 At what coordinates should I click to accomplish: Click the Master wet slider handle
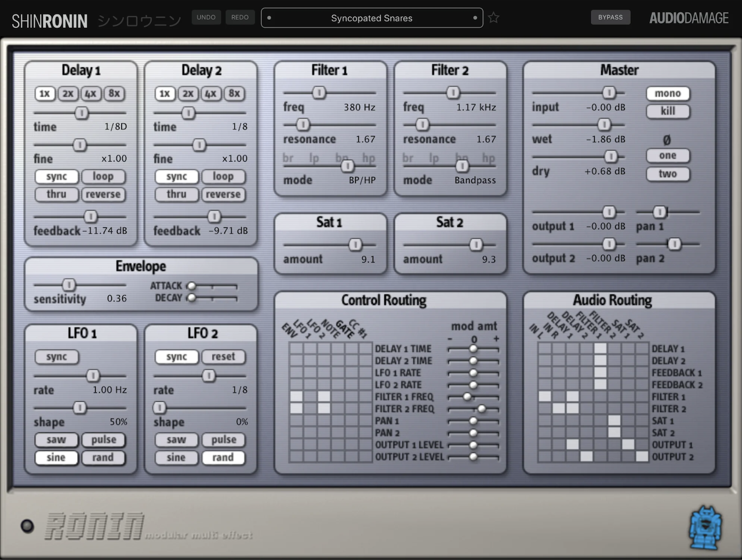point(604,124)
